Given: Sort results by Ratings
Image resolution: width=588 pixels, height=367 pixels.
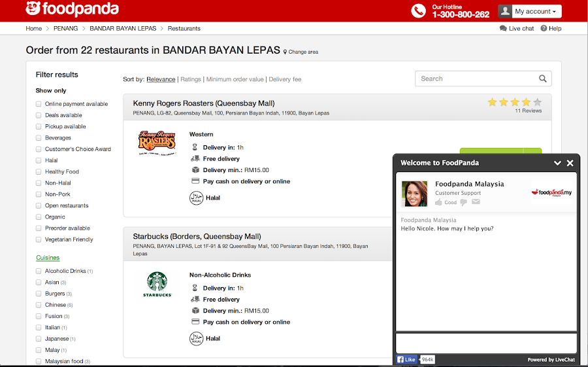Looking at the screenshot, I should pyautogui.click(x=191, y=79).
